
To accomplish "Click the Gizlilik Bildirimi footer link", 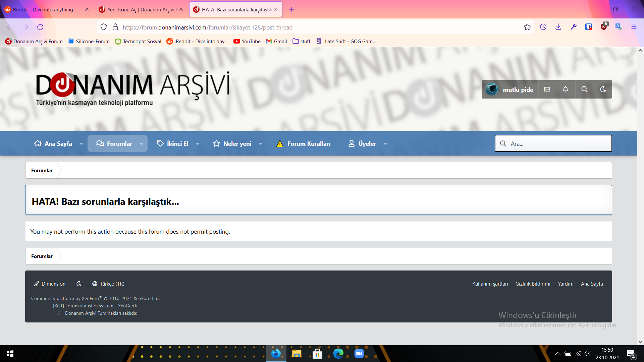I will click(533, 284).
